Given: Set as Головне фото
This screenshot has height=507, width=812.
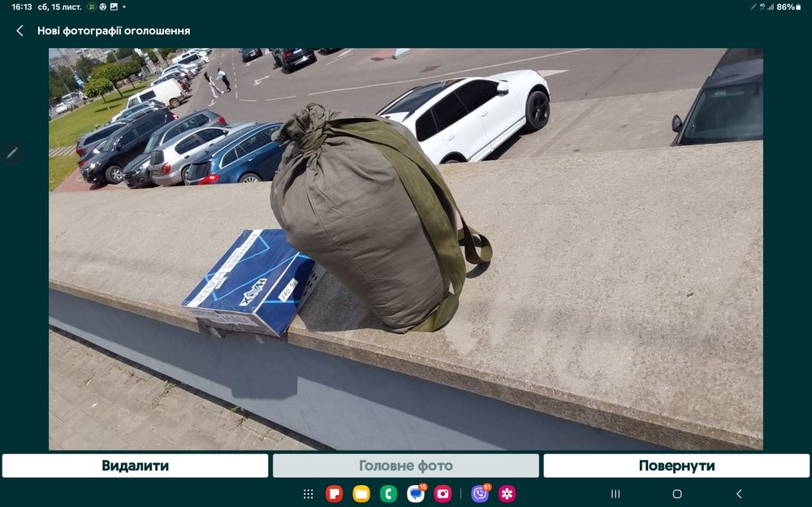Looking at the screenshot, I should click(406, 466).
